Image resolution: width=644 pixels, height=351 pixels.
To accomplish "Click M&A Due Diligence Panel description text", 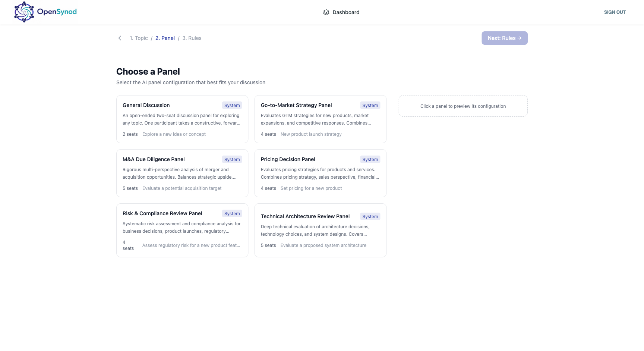I will tap(180, 173).
